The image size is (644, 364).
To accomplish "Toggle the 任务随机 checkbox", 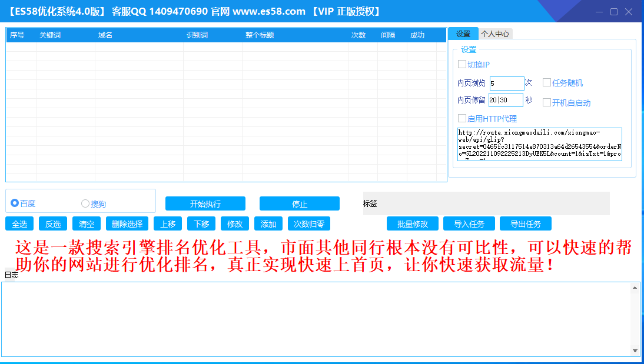I will coord(547,83).
